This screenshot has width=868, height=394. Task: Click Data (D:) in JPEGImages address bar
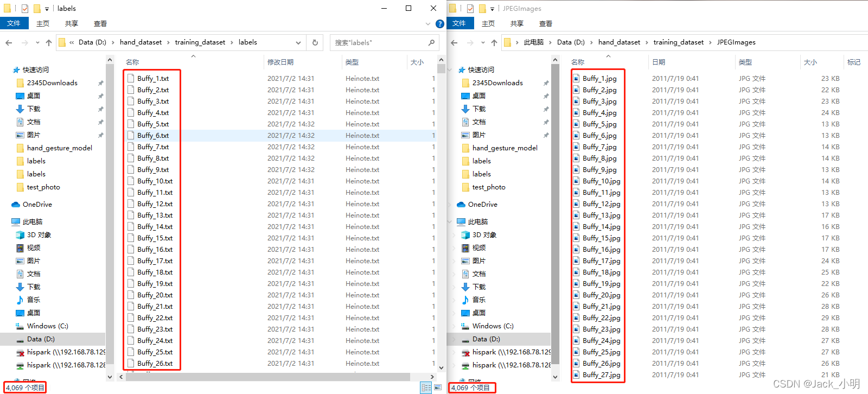(x=571, y=42)
